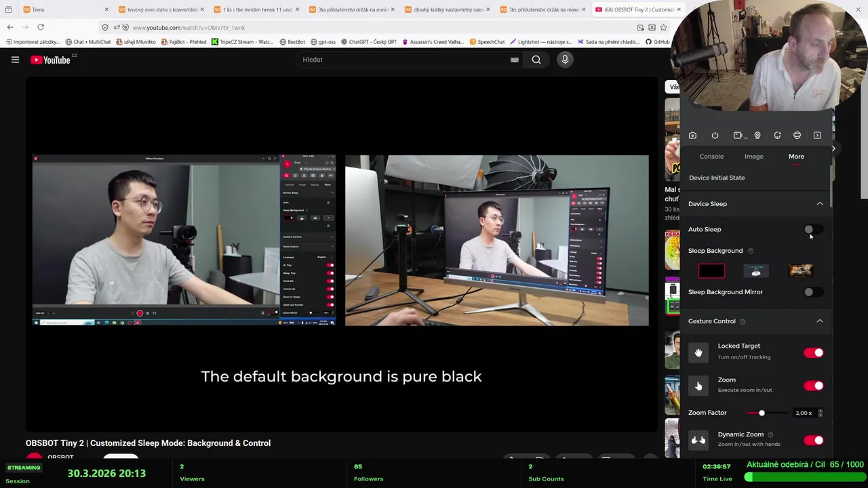Disable the Dynamic Zoom toggle
The image size is (868, 488).
click(813, 441)
